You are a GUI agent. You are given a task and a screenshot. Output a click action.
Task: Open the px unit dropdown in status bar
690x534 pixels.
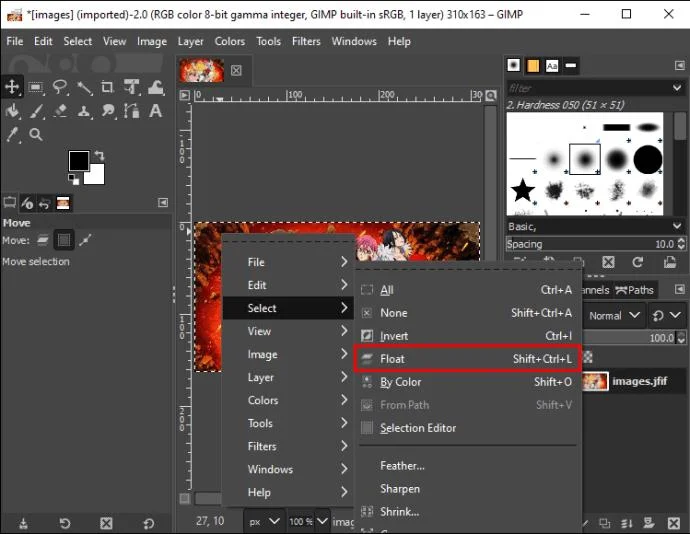click(x=264, y=521)
